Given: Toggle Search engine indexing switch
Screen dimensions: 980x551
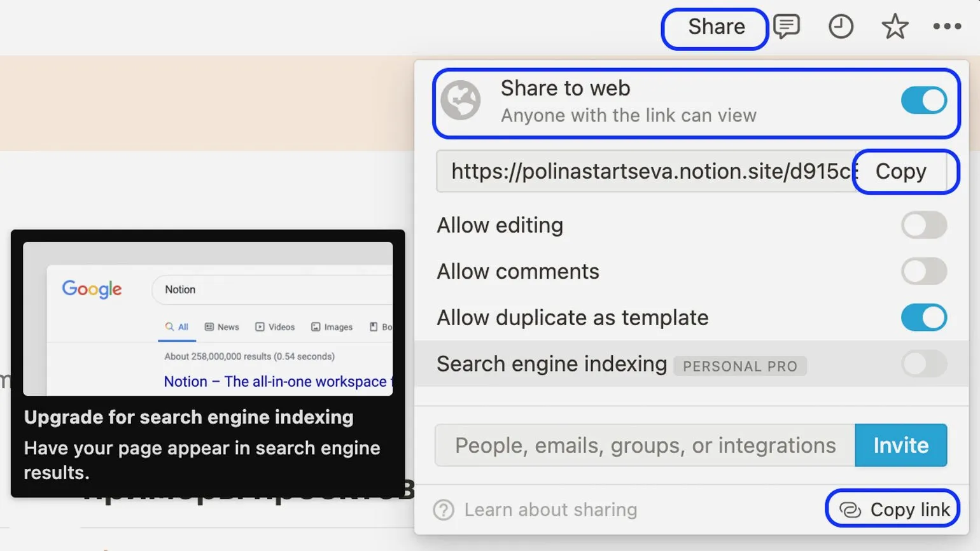Looking at the screenshot, I should point(923,364).
